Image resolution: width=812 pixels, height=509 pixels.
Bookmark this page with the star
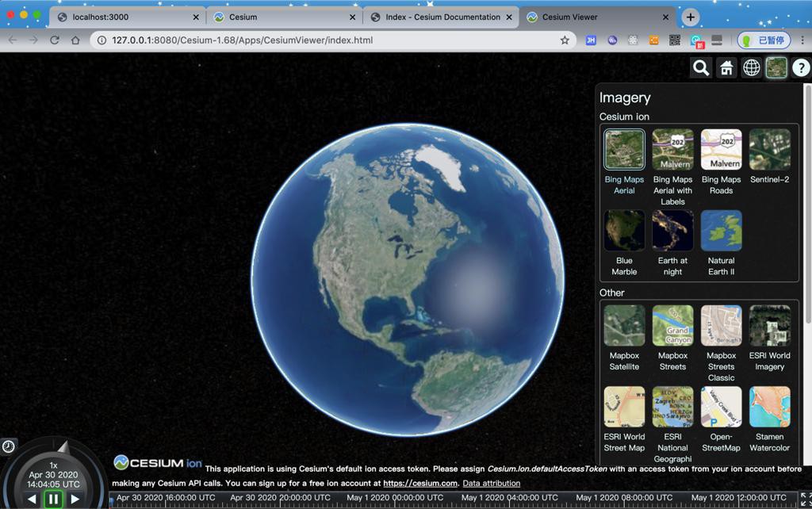pyautogui.click(x=565, y=40)
